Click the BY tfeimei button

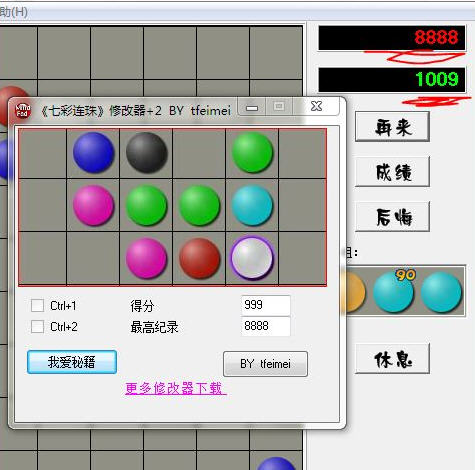(x=265, y=364)
